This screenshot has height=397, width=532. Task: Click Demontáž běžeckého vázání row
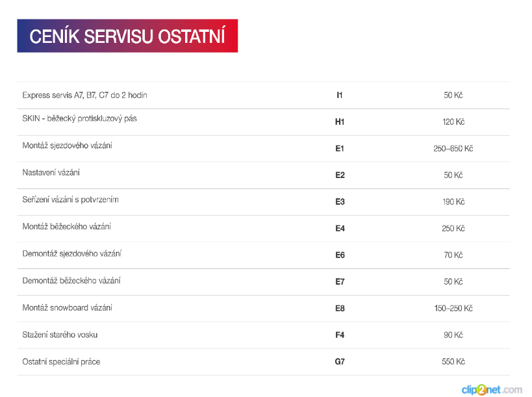coord(263,282)
